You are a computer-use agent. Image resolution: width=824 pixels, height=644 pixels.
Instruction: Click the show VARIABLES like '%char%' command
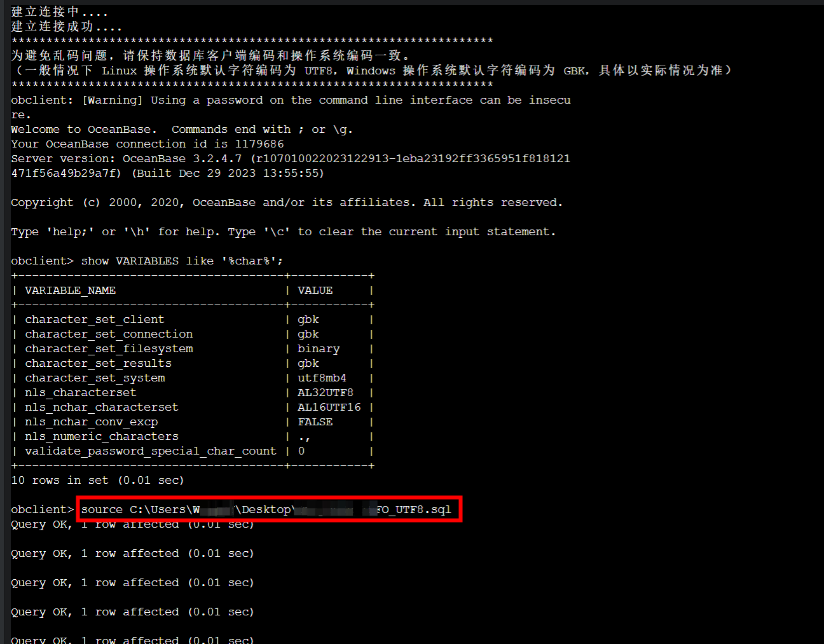click(182, 261)
